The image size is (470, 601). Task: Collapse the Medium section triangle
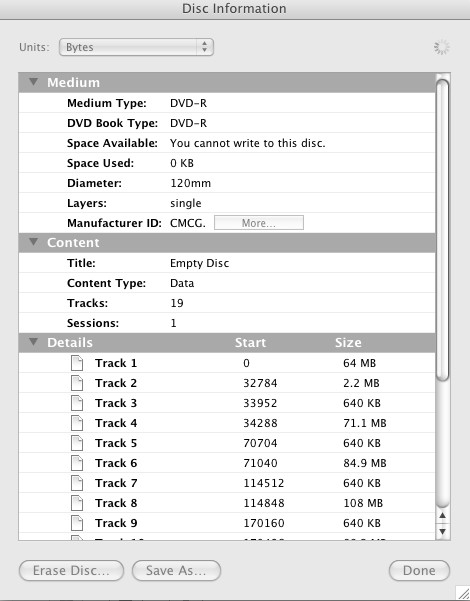coord(34,82)
